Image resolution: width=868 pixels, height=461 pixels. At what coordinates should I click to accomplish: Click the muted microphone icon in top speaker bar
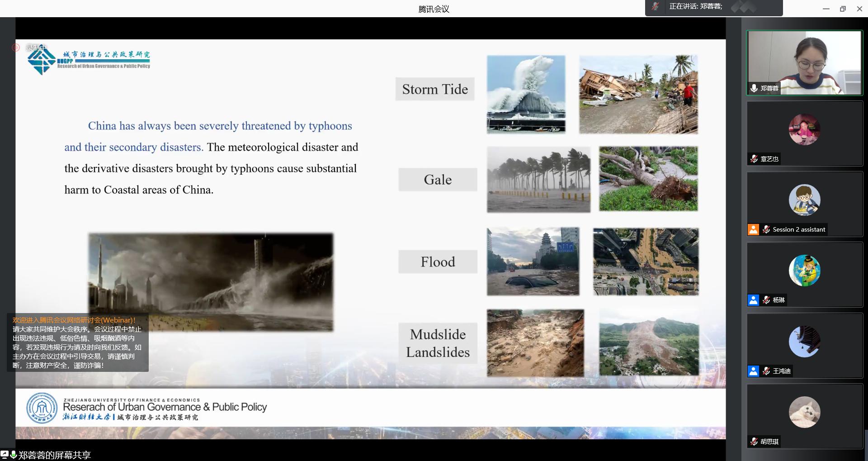click(655, 6)
